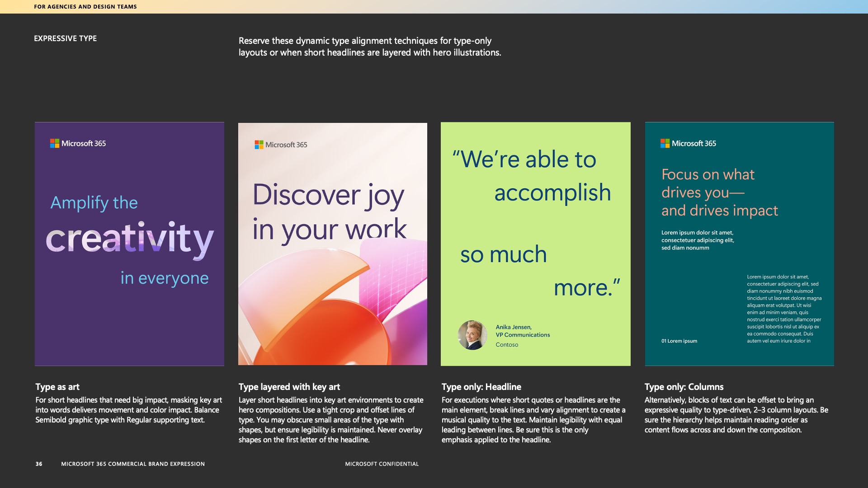Select the 'Type as art' caption title
868x488 pixels.
point(57,387)
